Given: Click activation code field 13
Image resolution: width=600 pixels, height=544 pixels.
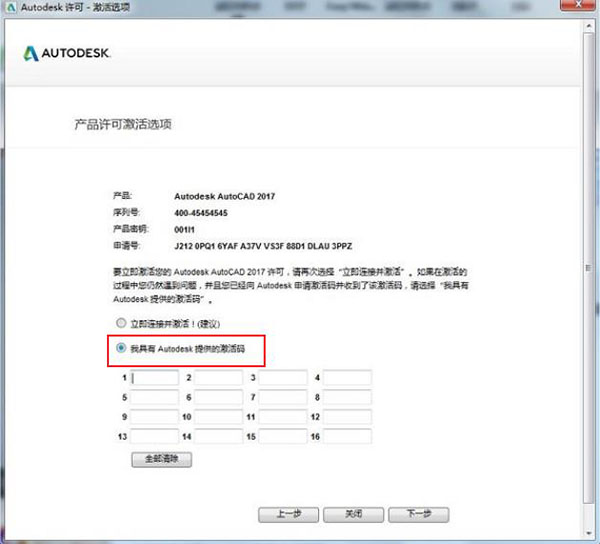Looking at the screenshot, I should click(154, 436).
